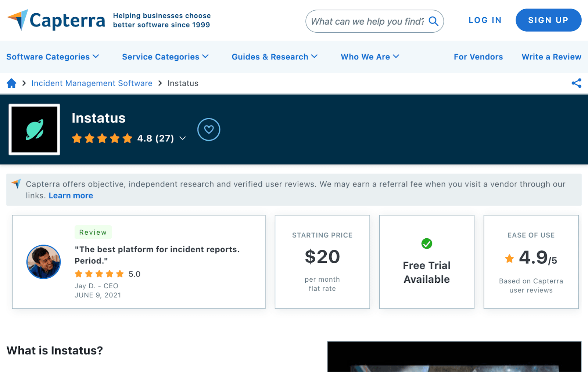Click the Instatus five-star rating

click(x=102, y=138)
